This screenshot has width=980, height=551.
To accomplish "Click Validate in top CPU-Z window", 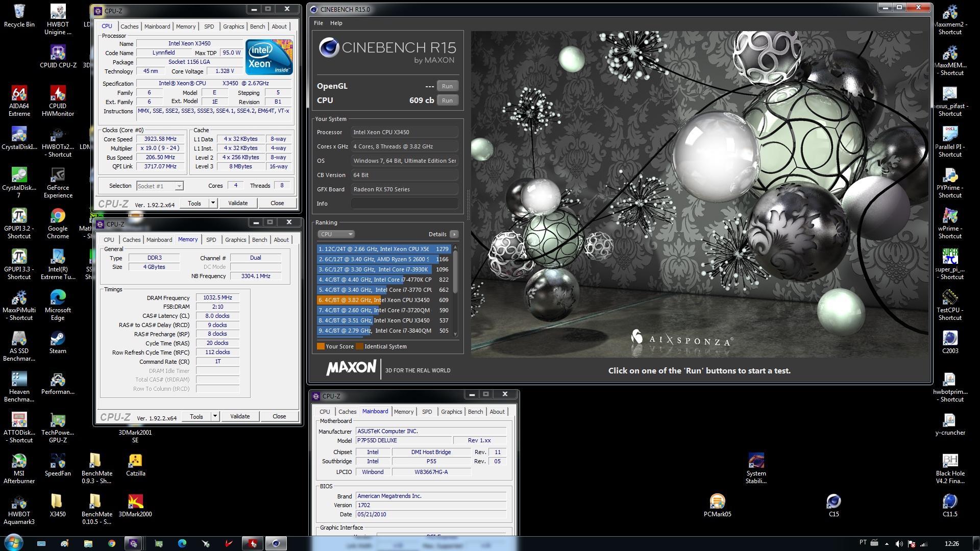I will (238, 203).
